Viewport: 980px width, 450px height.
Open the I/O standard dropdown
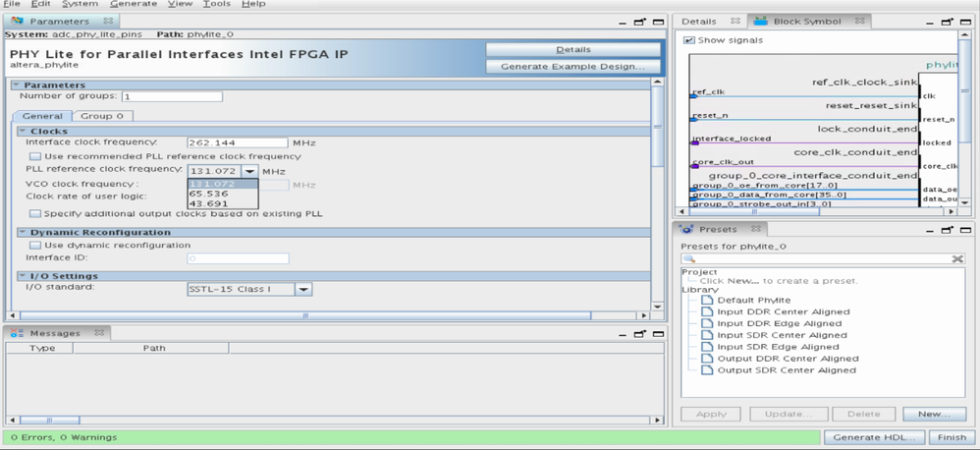coord(303,290)
